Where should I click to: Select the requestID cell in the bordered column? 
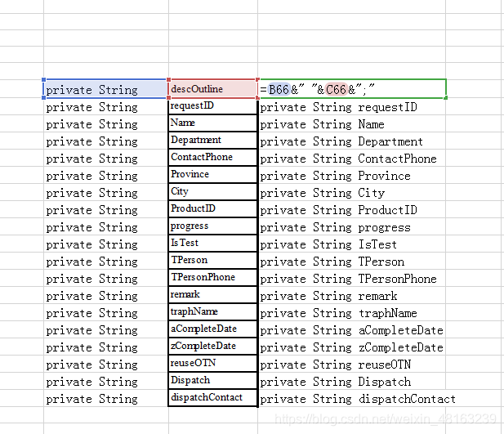[x=212, y=106]
